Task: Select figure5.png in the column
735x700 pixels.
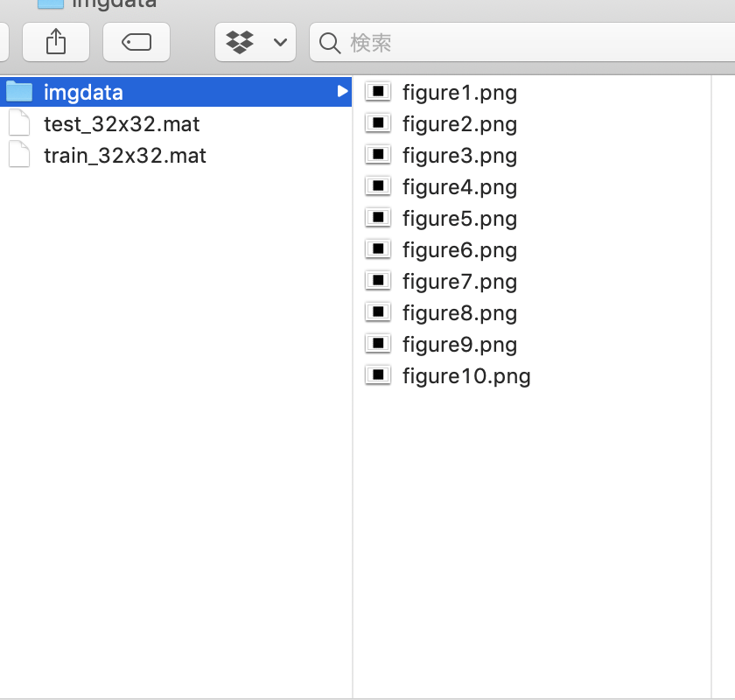Action: 458,218
